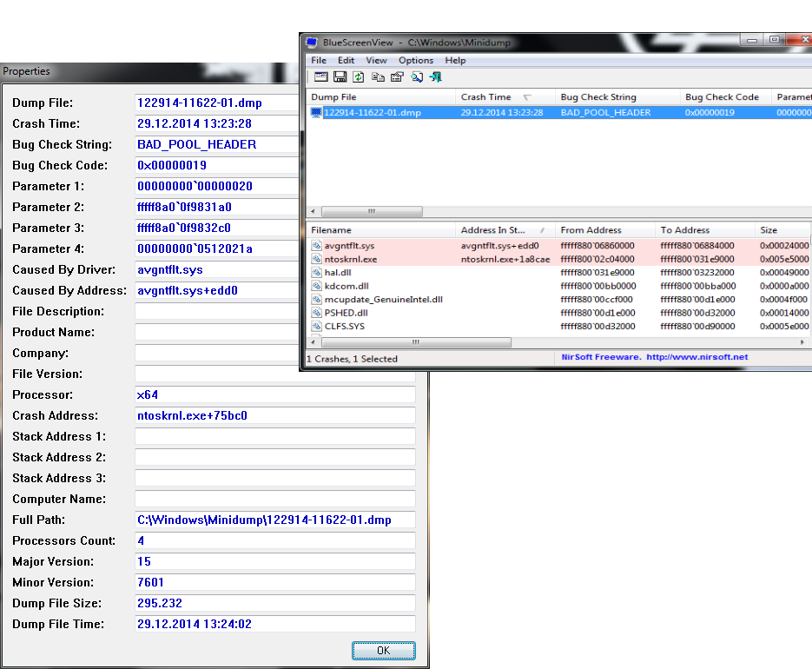
Task: Sort drivers by the Size column header
Action: tap(782, 230)
